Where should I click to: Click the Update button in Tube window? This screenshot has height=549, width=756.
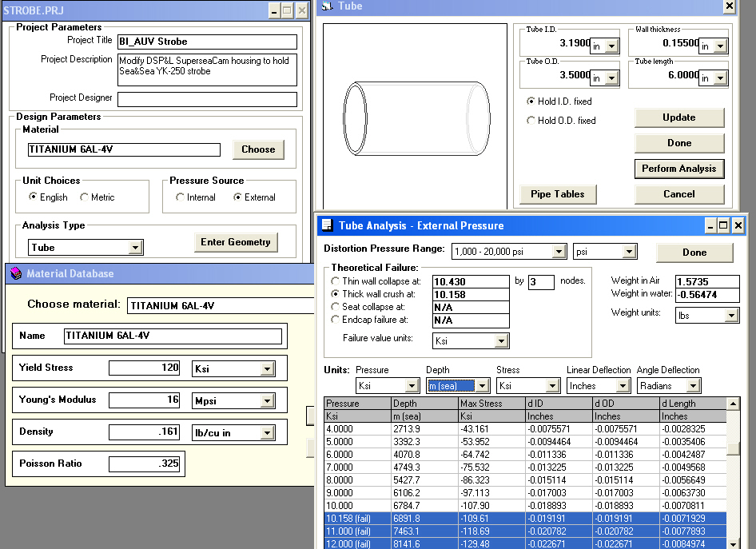tap(679, 117)
